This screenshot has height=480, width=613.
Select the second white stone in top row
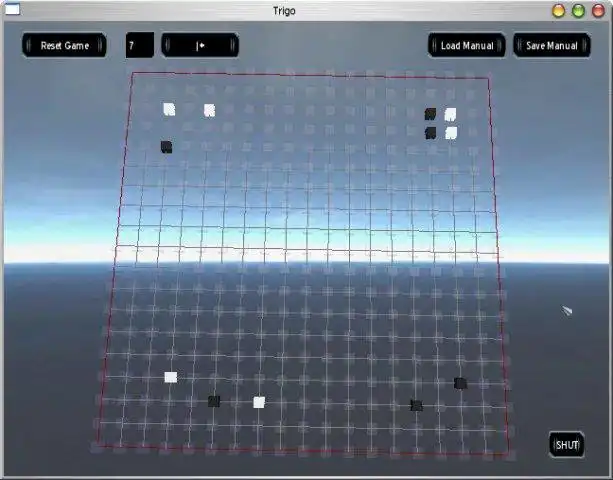click(x=210, y=110)
